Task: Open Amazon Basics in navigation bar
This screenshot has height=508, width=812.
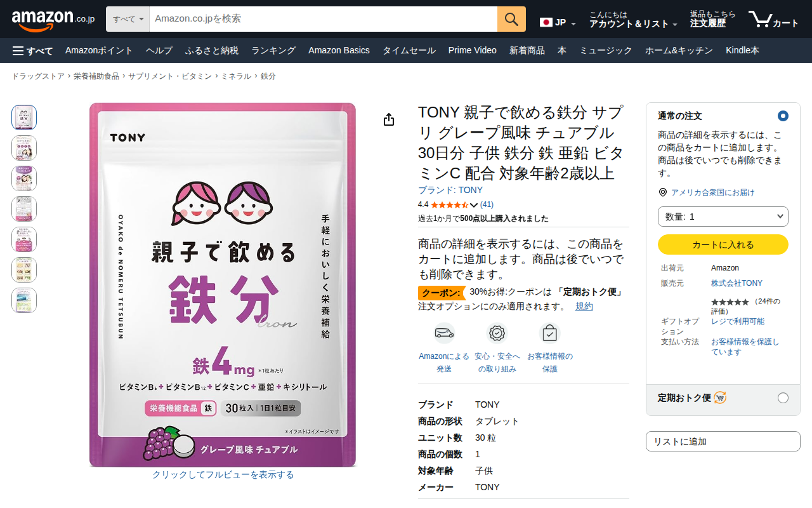Action: 339,51
